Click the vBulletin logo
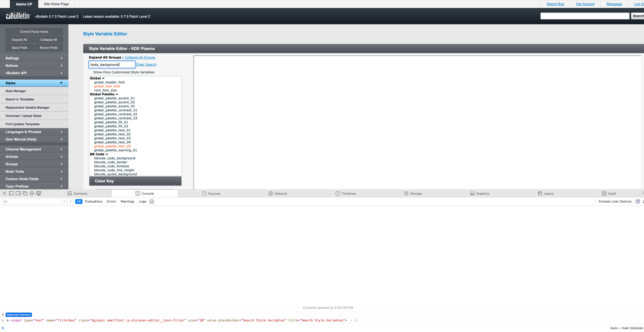The height and width of the screenshot is (332, 644). (18, 16)
